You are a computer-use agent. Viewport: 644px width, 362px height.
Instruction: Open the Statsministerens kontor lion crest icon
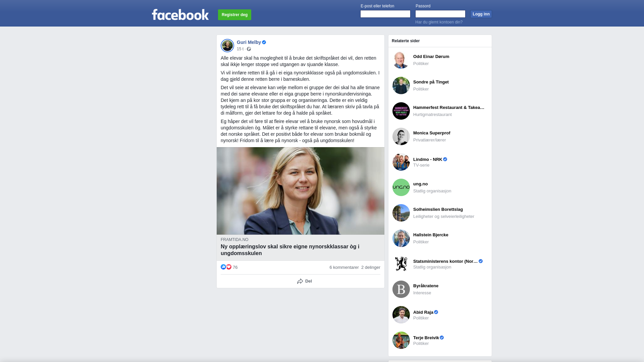pos(401,264)
